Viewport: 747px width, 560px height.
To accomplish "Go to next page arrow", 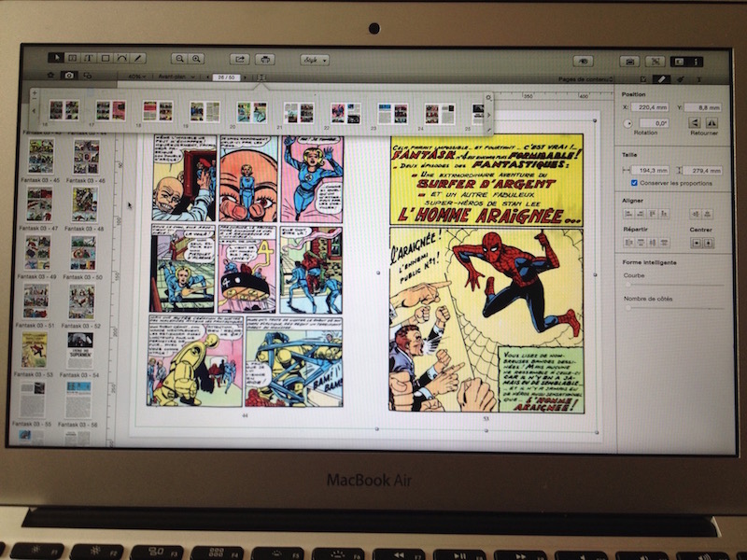I will point(246,76).
